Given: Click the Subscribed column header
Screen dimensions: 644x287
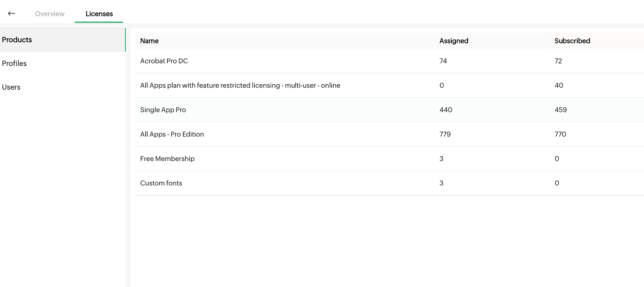Looking at the screenshot, I should pos(572,41).
